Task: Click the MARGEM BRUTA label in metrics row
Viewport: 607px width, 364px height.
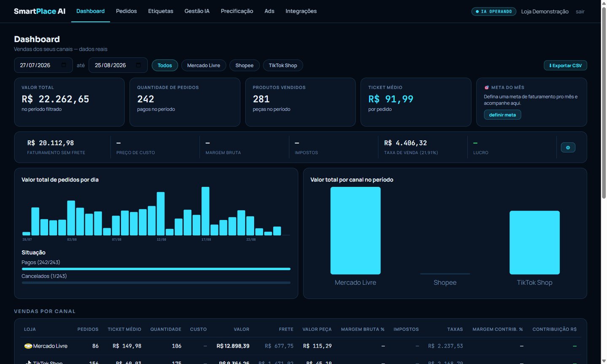Action: (x=223, y=153)
